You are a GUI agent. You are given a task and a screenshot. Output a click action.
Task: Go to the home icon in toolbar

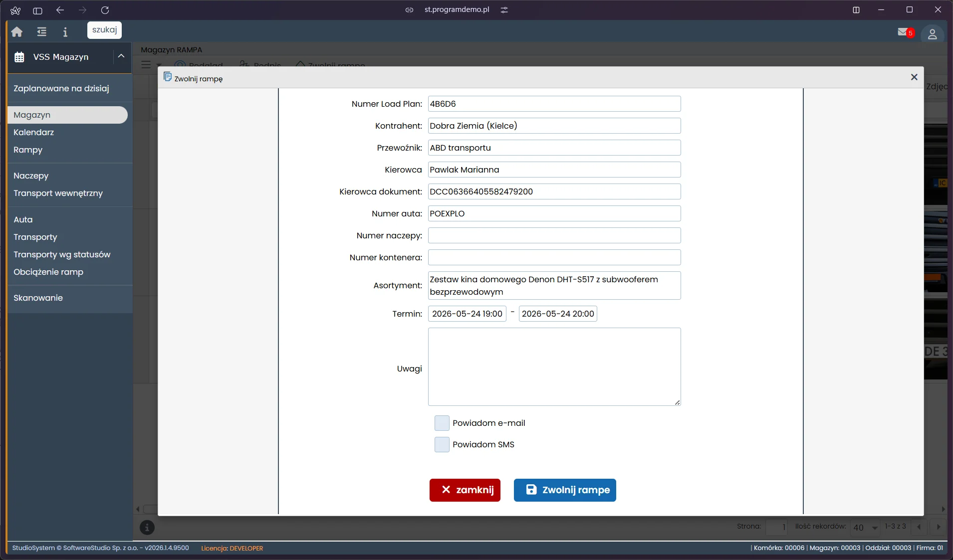click(x=17, y=32)
